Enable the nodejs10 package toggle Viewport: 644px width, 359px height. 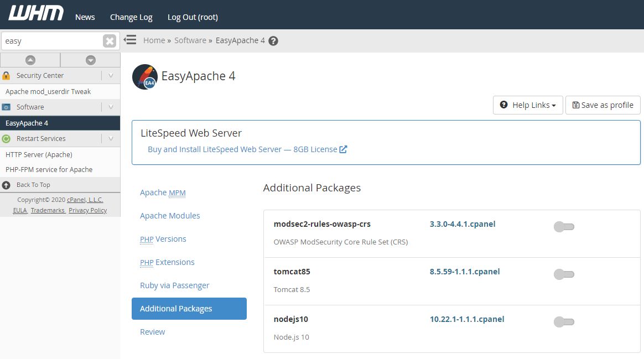[564, 322]
